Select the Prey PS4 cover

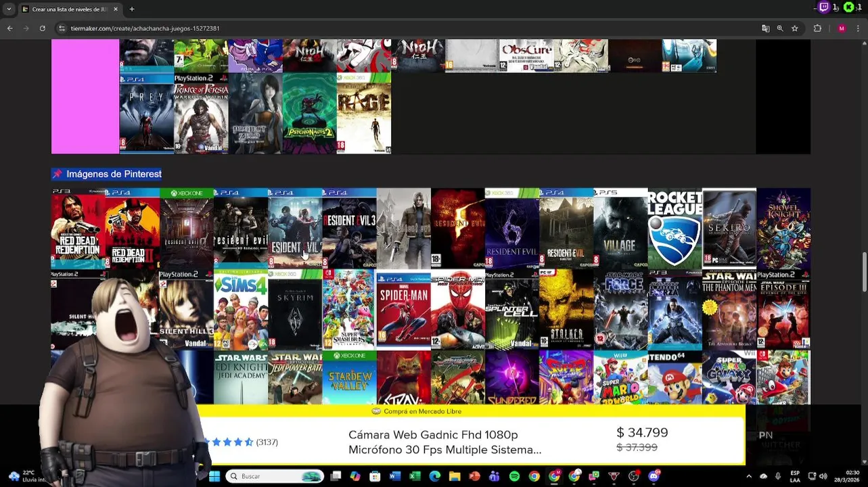tap(146, 113)
